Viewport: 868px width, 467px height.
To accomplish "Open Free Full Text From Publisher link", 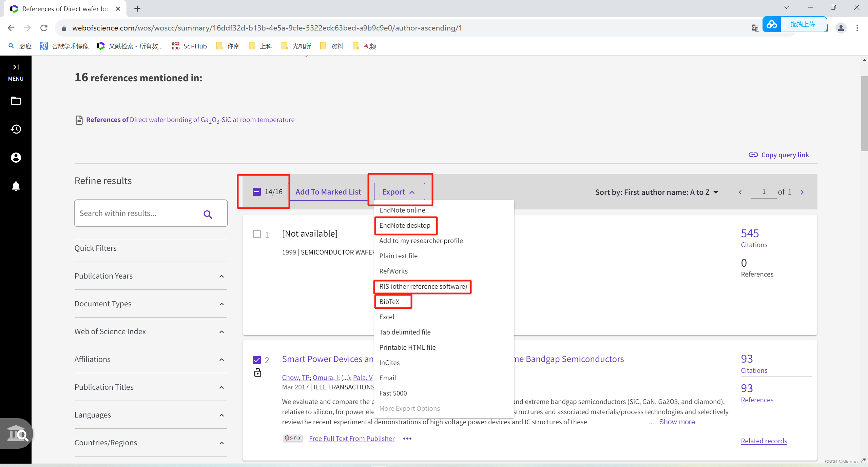I will click(351, 439).
